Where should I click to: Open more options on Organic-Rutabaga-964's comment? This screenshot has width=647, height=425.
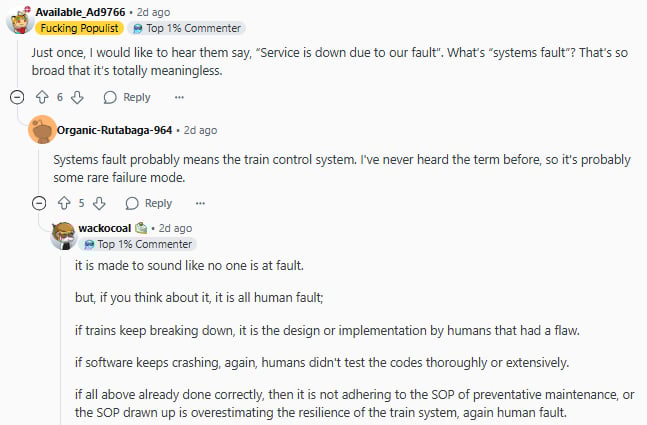coord(201,203)
